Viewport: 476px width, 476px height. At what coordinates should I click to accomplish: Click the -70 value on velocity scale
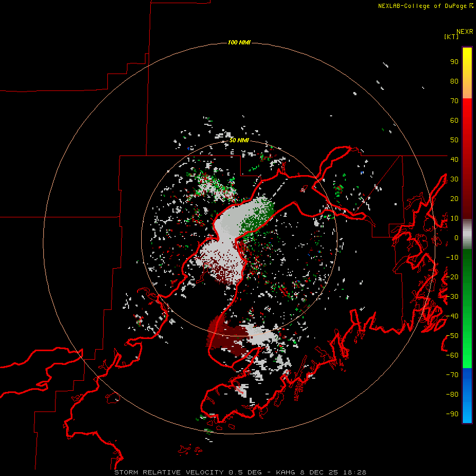coord(452,375)
